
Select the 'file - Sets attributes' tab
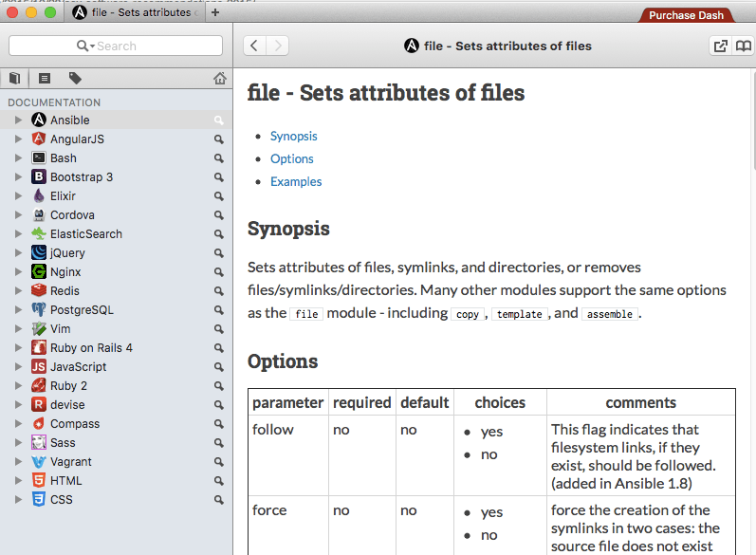[x=135, y=12]
